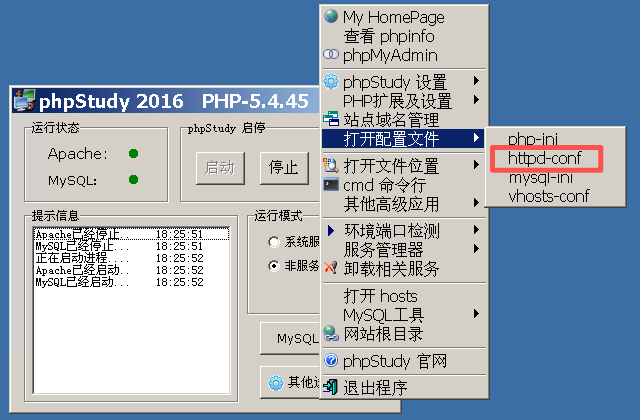Click the 站点域名管理 server icon
The height and width of the screenshot is (420, 640).
331,119
